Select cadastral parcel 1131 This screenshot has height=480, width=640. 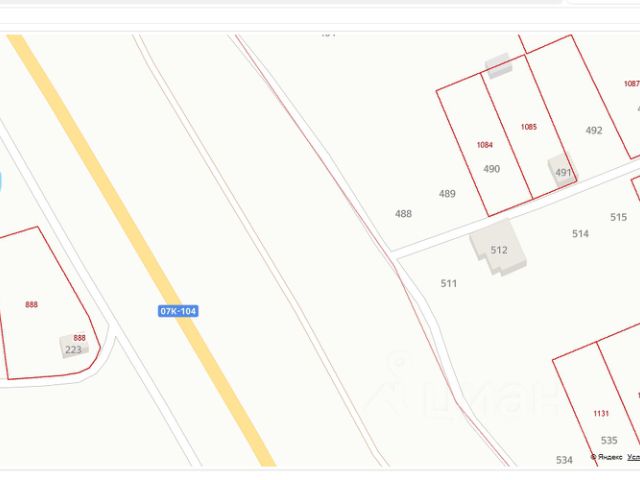coord(601,413)
